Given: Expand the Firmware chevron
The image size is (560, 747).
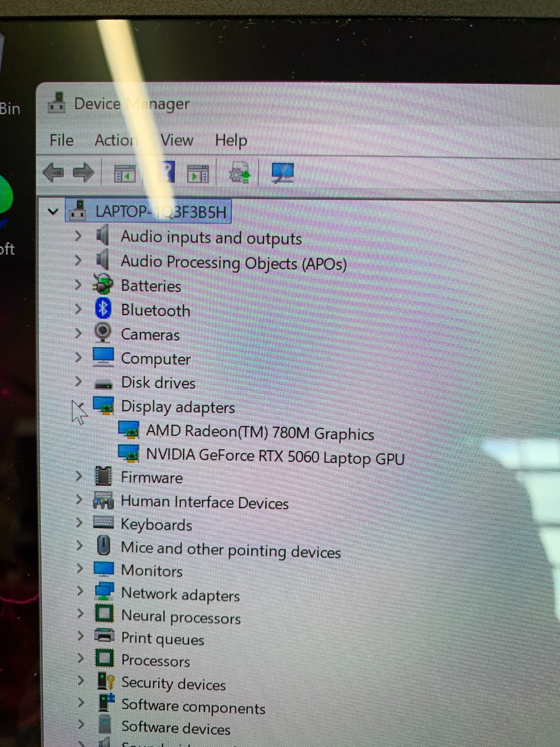Looking at the screenshot, I should point(79,476).
